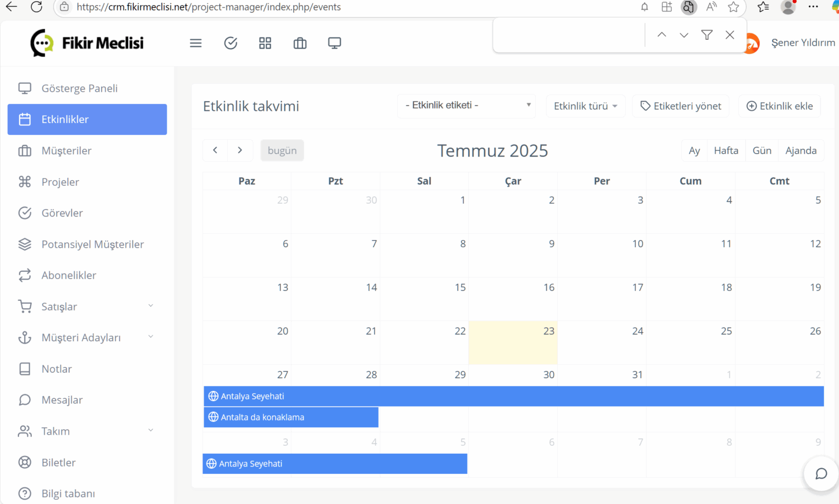Open Abonelikler in sidebar
The width and height of the screenshot is (839, 504).
[x=87, y=275]
